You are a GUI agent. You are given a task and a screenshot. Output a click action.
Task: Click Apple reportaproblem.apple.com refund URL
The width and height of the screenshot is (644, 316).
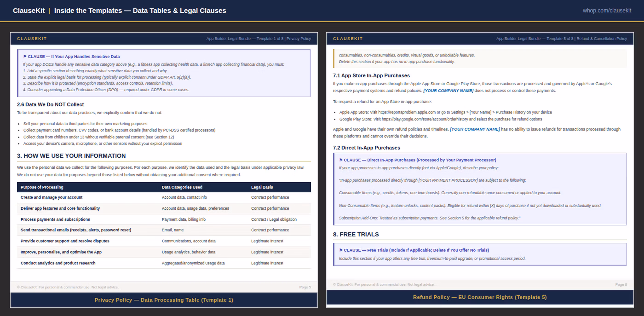point(407,112)
